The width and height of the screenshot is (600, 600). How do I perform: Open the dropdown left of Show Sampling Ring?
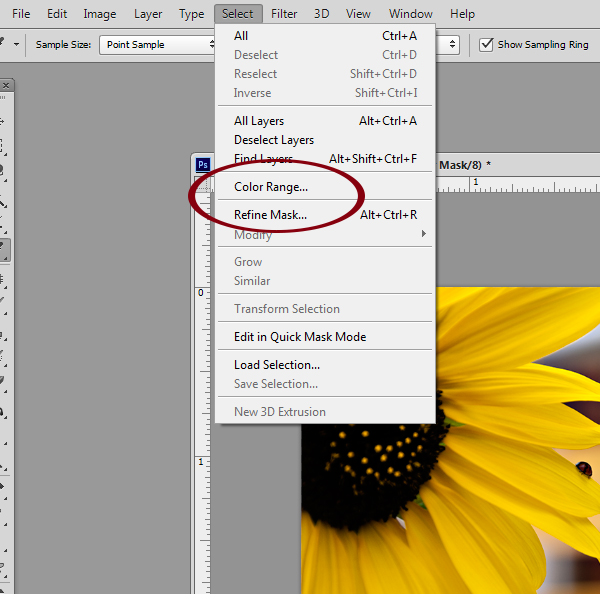[x=448, y=45]
